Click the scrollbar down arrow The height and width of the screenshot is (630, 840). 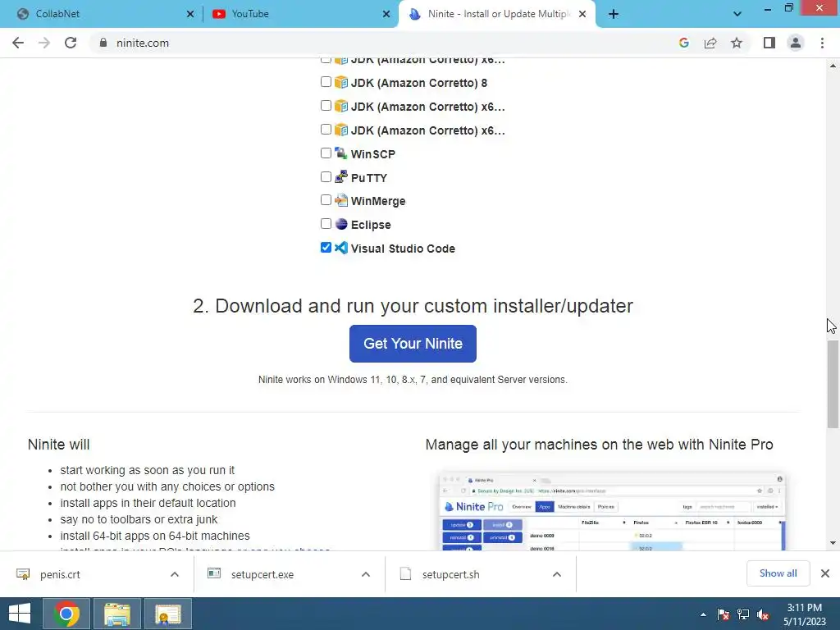(833, 543)
